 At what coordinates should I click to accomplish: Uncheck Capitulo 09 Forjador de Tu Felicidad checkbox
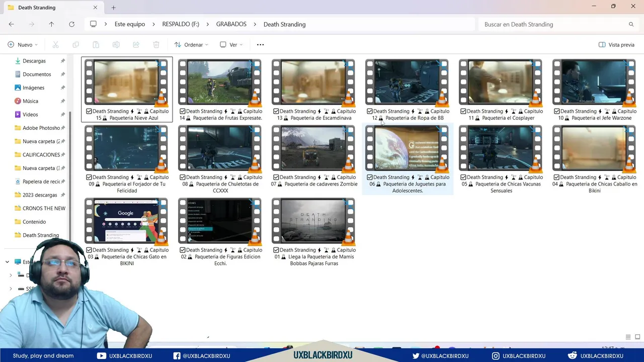point(89,177)
